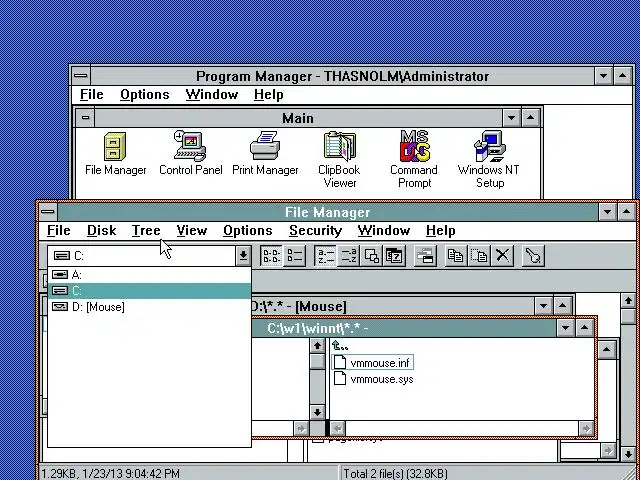This screenshot has width=640, height=480.
Task: Toggle sort by type (a-z right)
Action: (349, 256)
